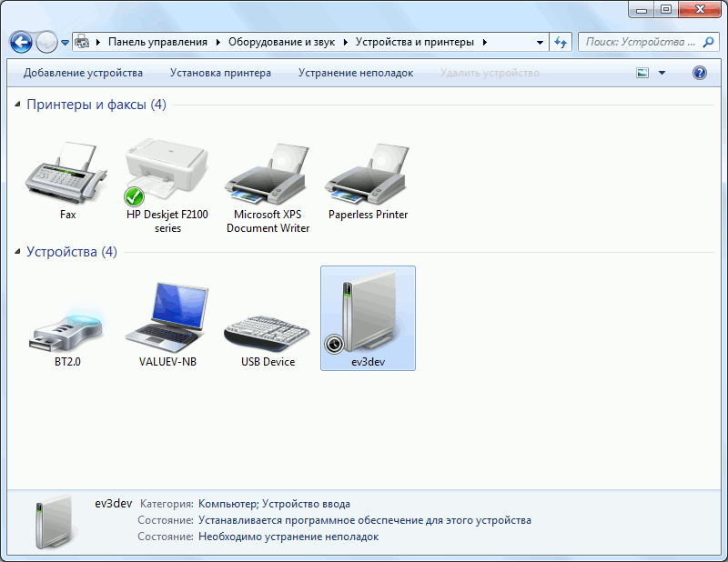This screenshot has width=728, height=562.
Task: Click status text Необходимо устранение неполадок
Action: click(288, 537)
